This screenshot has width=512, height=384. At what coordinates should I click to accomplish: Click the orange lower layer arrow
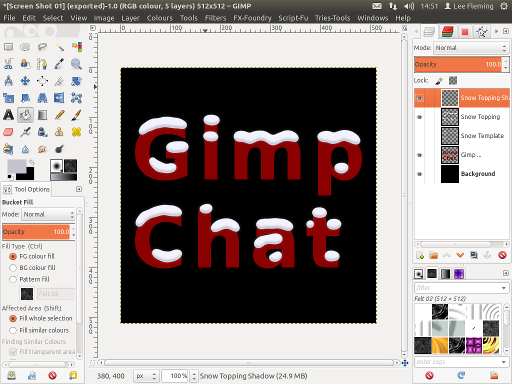460,255
